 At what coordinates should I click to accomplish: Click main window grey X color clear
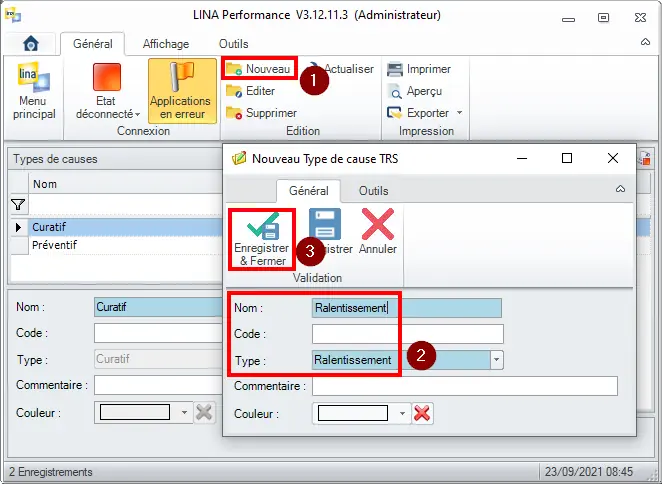click(x=204, y=412)
